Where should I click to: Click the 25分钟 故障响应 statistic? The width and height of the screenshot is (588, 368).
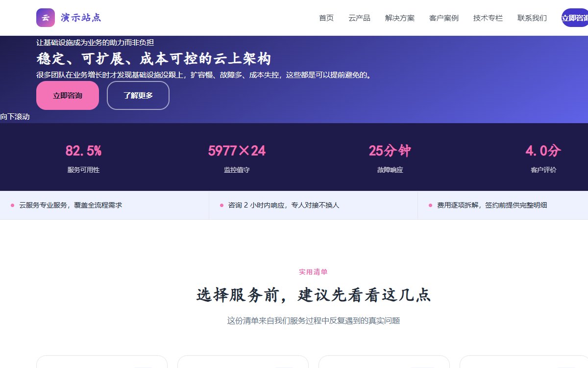[390, 158]
